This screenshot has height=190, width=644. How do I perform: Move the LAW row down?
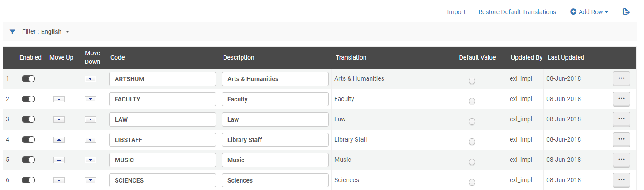(91, 119)
